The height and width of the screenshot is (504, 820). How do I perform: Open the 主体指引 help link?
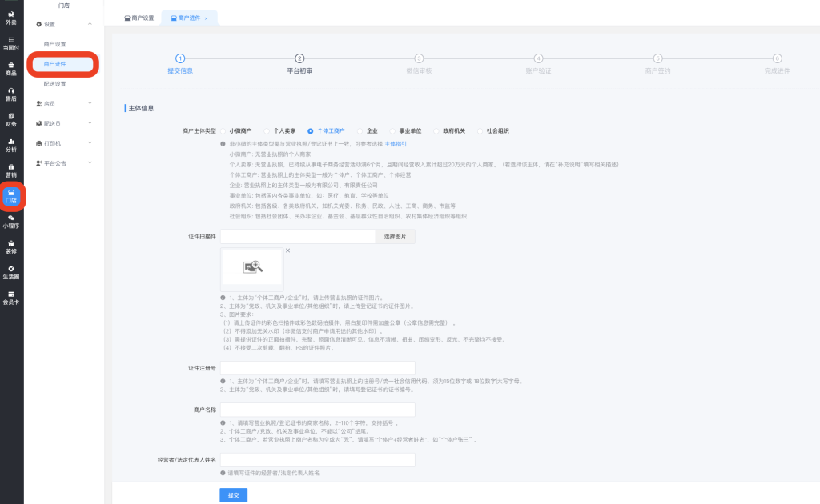click(x=396, y=143)
